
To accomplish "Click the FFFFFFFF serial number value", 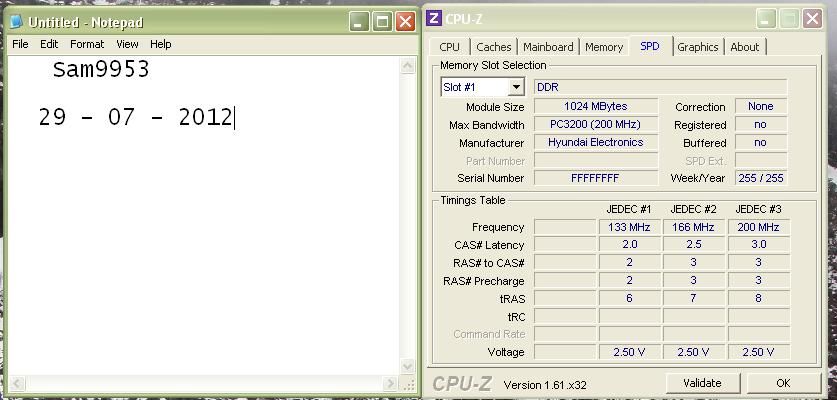I will (x=596, y=178).
